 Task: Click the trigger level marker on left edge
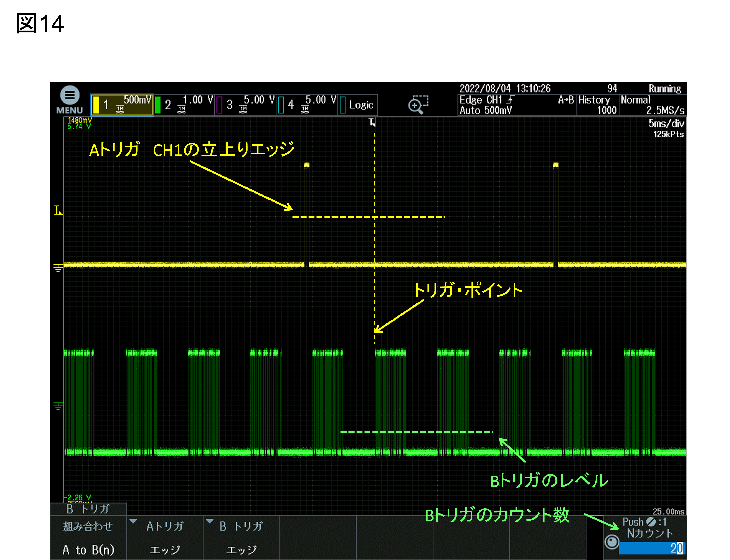click(58, 210)
